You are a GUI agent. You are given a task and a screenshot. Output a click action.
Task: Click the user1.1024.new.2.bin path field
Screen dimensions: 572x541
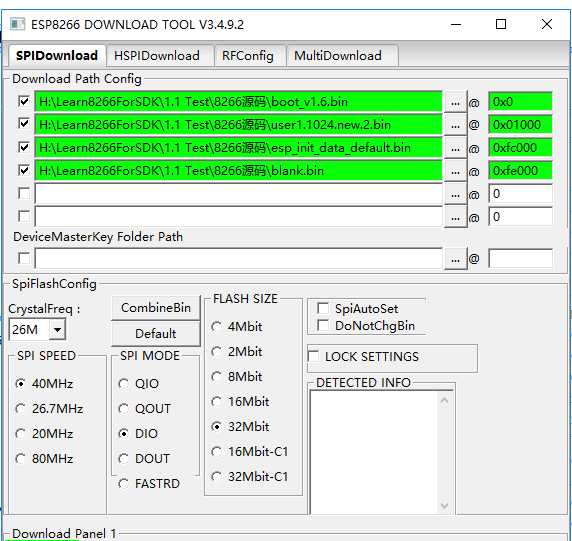(238, 124)
